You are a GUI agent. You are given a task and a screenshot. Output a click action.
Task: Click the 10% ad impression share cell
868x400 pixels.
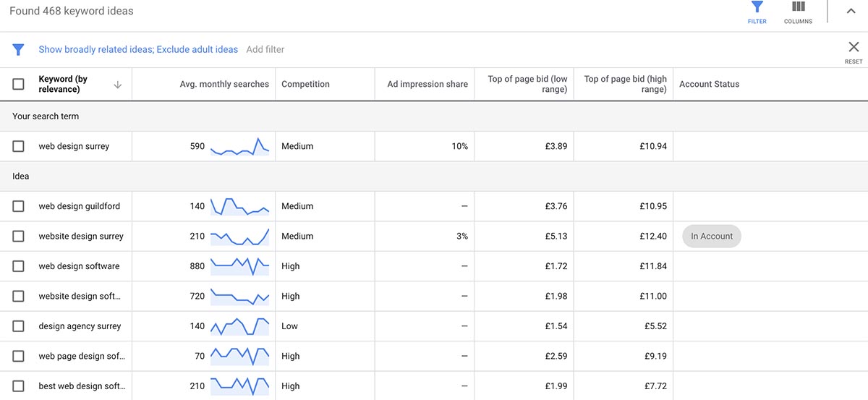click(x=460, y=146)
